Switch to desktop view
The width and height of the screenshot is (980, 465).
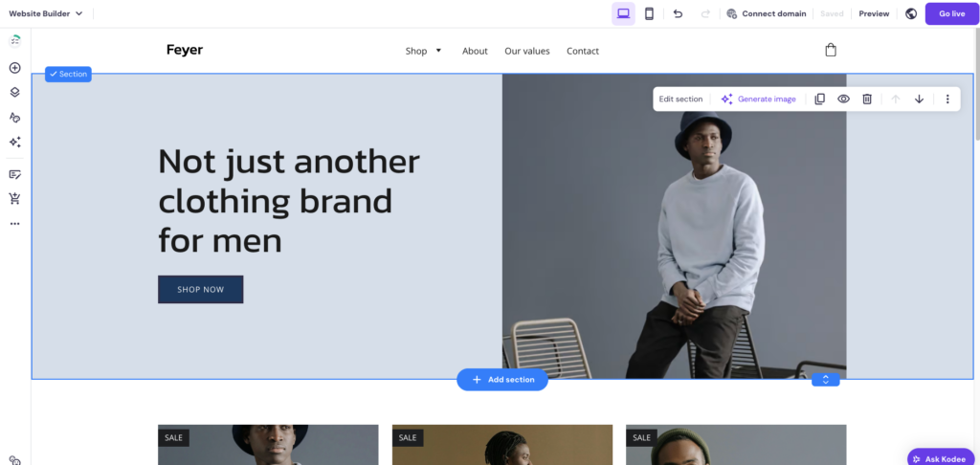tap(623, 13)
